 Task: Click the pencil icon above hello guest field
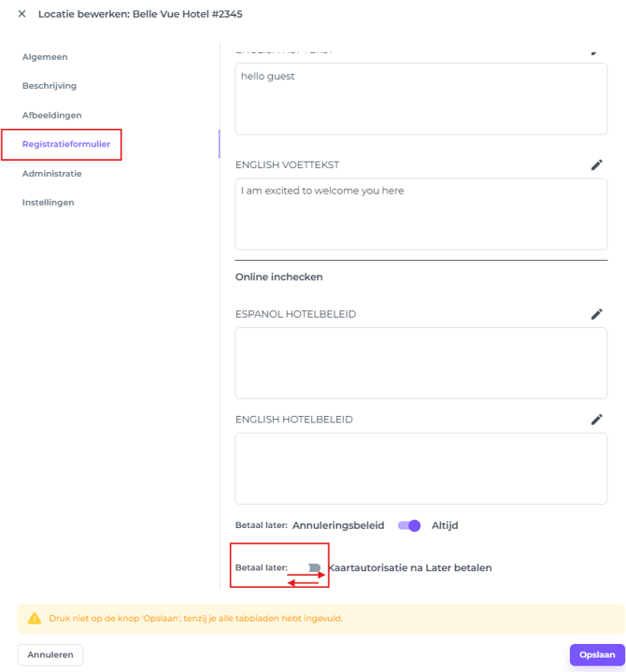[x=596, y=51]
